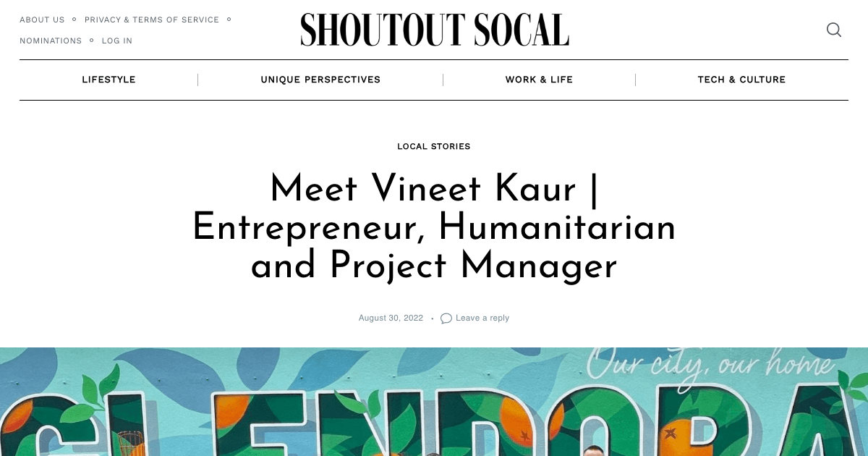
Task: Click the August 30, 2022 post date
Action: (391, 318)
